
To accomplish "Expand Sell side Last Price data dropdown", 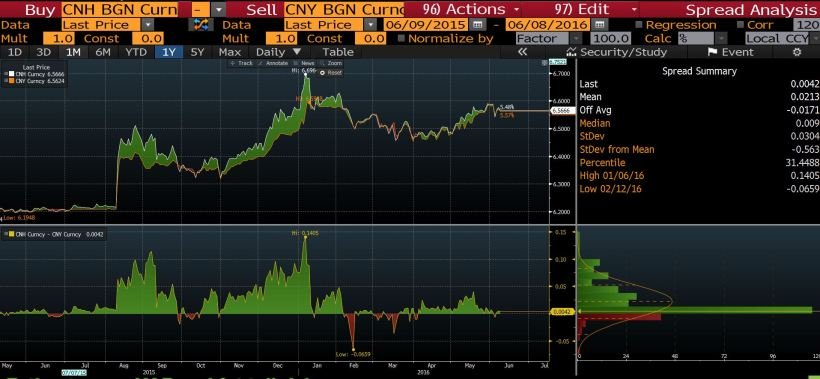I will [370, 25].
